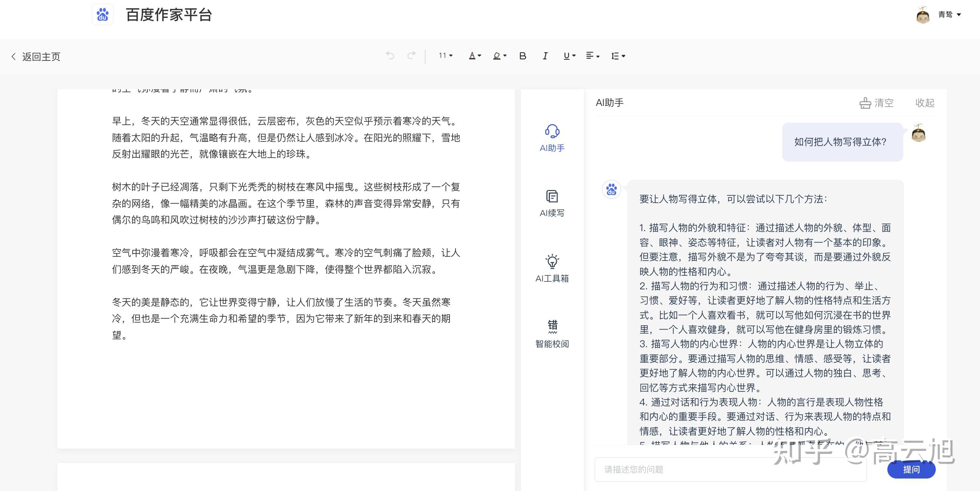The height and width of the screenshot is (491, 980).
Task: Open the font size 11 dropdown
Action: coord(445,56)
